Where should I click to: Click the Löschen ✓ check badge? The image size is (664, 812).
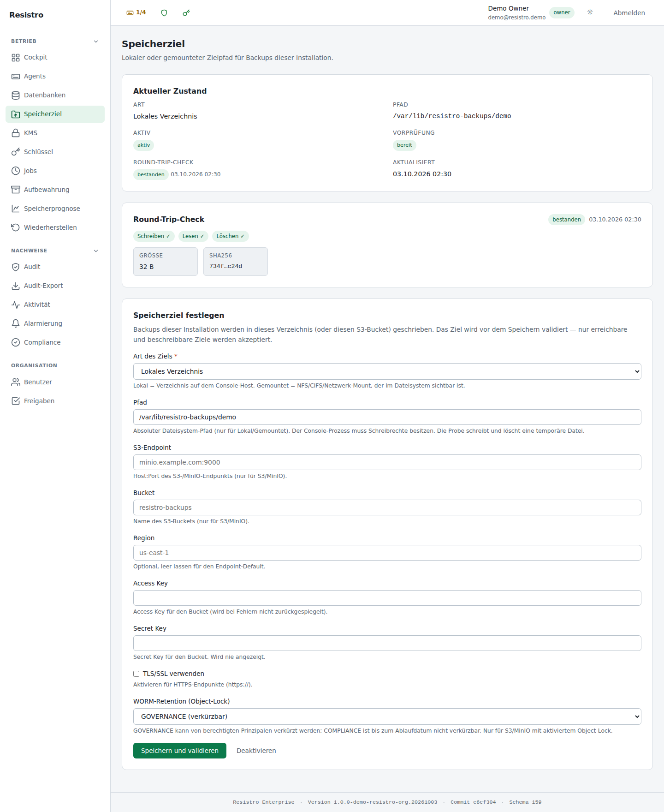point(231,236)
